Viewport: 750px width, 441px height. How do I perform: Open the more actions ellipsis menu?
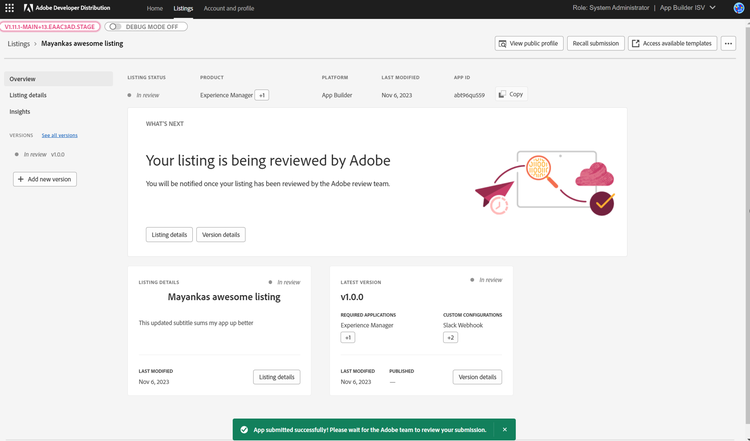(x=728, y=44)
